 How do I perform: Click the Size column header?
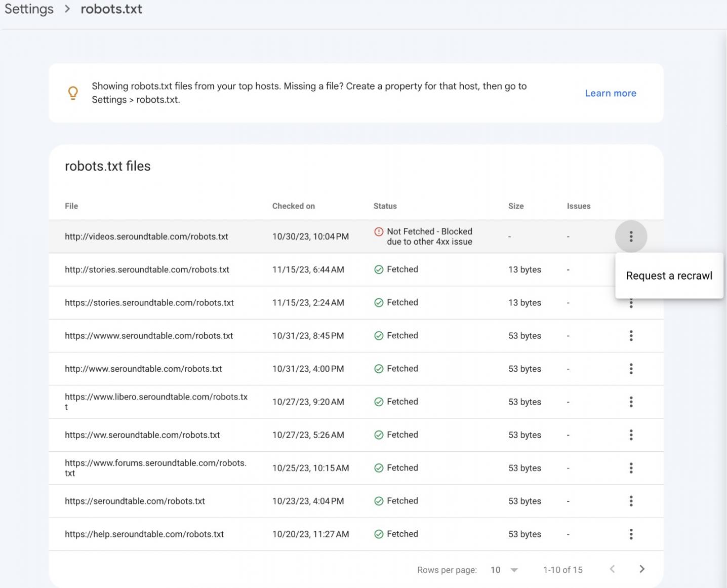point(516,206)
